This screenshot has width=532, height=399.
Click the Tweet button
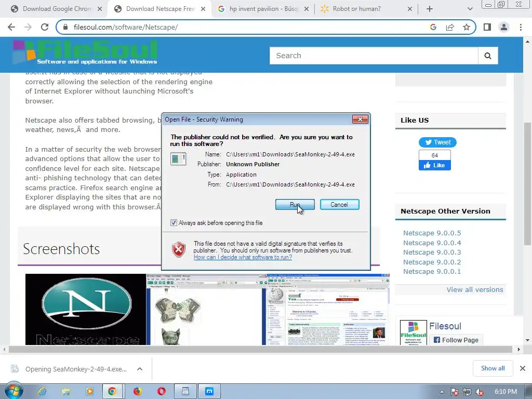(x=437, y=142)
